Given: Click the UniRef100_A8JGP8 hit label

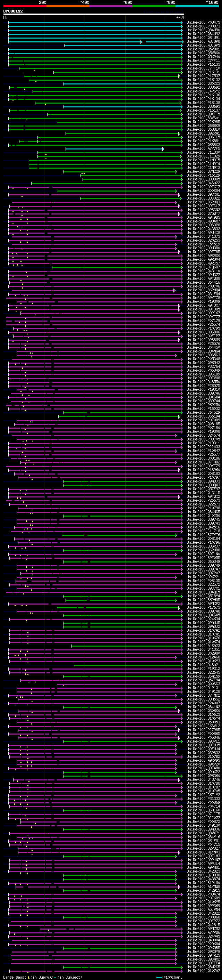Looking at the screenshot, I should point(203,41).
